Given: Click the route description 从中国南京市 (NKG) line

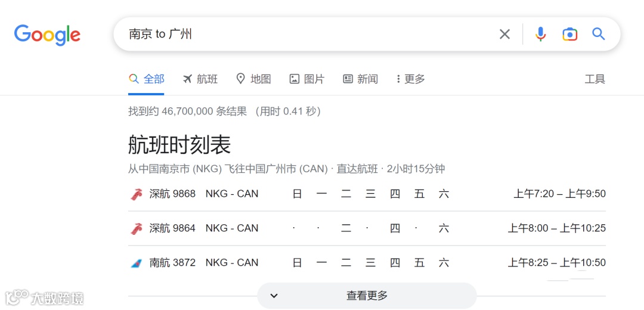Looking at the screenshot, I should coord(286,169).
